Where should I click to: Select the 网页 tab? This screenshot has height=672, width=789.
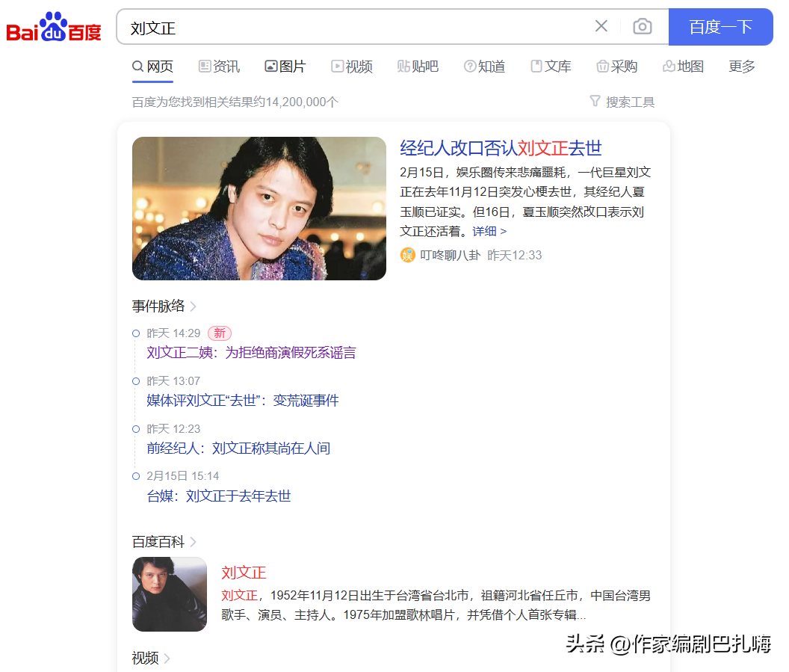click(x=153, y=67)
